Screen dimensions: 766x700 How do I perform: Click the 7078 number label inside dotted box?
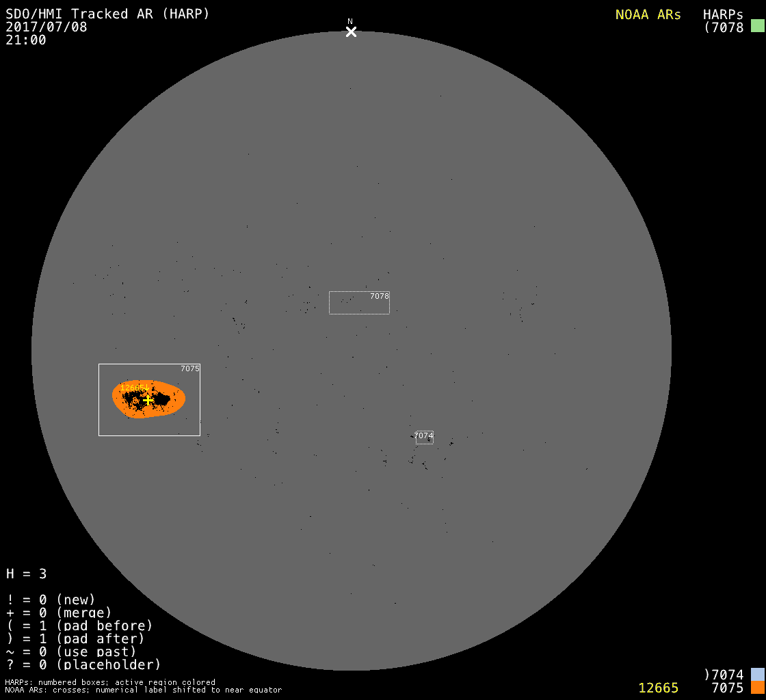(x=379, y=296)
